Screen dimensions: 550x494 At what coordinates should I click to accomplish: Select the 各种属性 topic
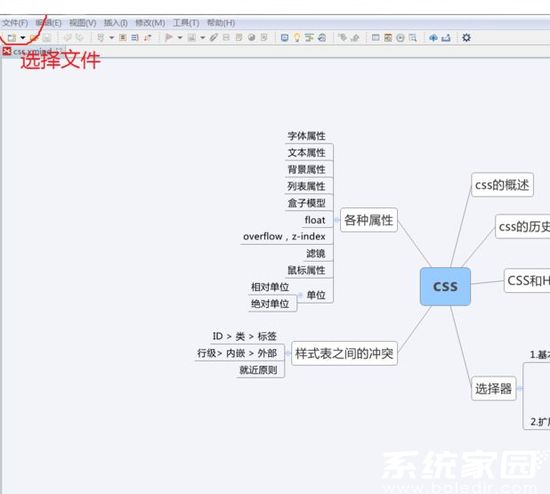tap(369, 220)
